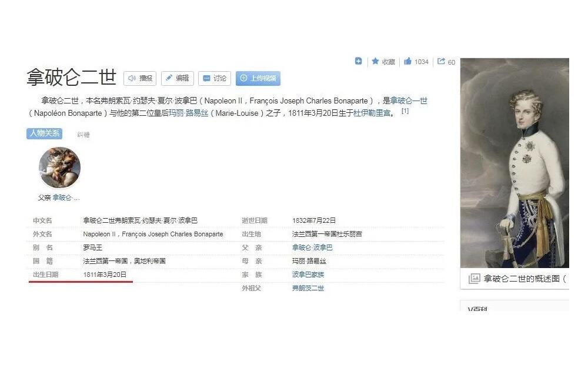Screen dimensions: 588x368
Task: Click the 1811年3月20日 birth date value
Action: tap(105, 275)
